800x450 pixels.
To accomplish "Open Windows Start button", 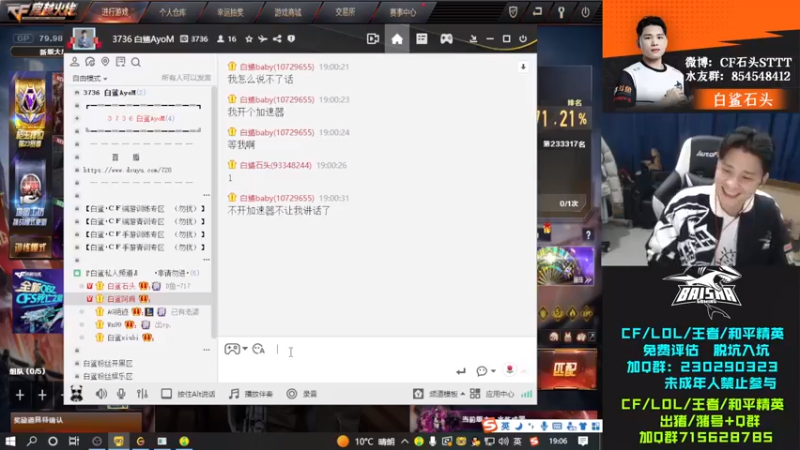I will [10, 441].
